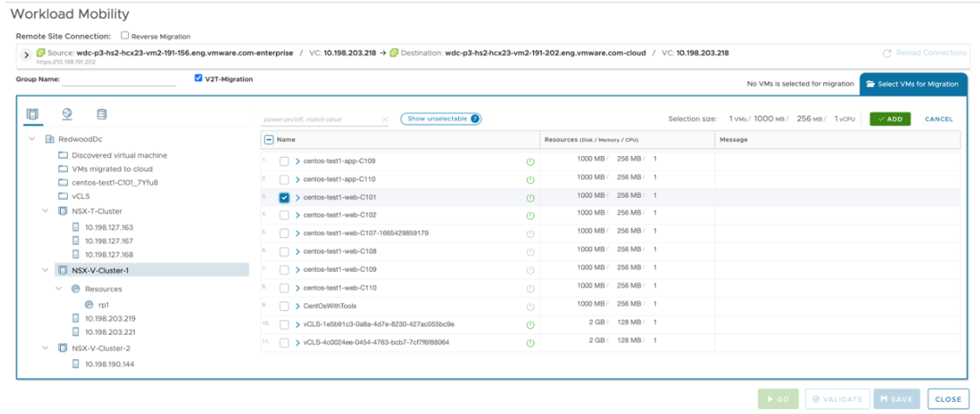Collapse the RedwoodDc datacenter tree node
Image resolution: width=980 pixels, height=414 pixels.
tap(32, 139)
